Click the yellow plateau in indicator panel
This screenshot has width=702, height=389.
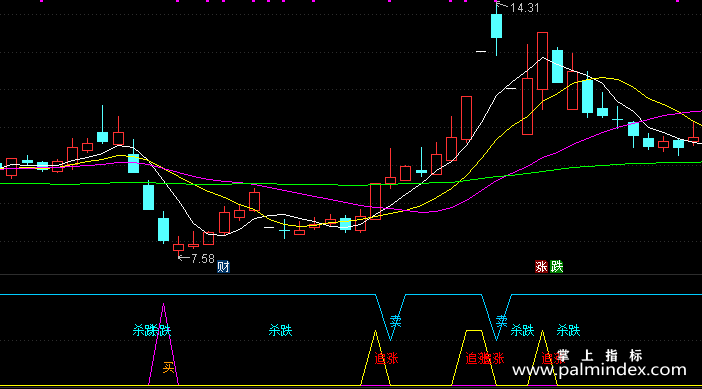pos(474,331)
